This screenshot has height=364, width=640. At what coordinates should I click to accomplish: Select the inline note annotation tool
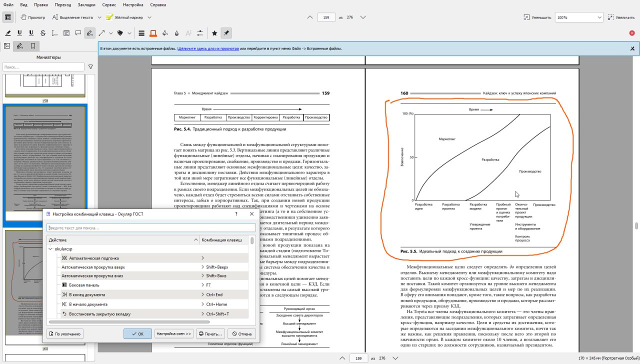(66, 33)
